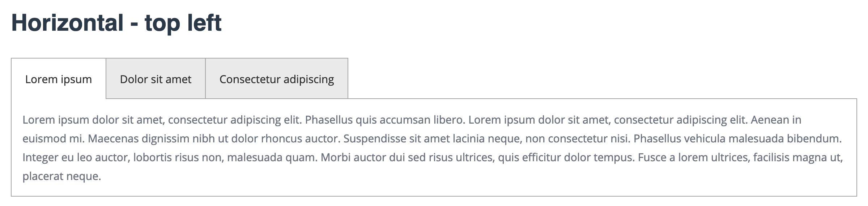Click the words "lobortis risus non"

pos(177,158)
